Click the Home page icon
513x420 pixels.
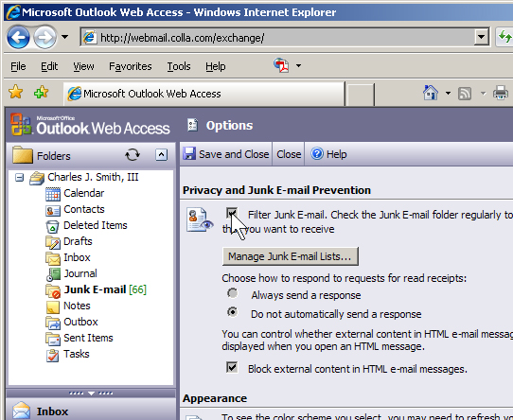pyautogui.click(x=431, y=93)
